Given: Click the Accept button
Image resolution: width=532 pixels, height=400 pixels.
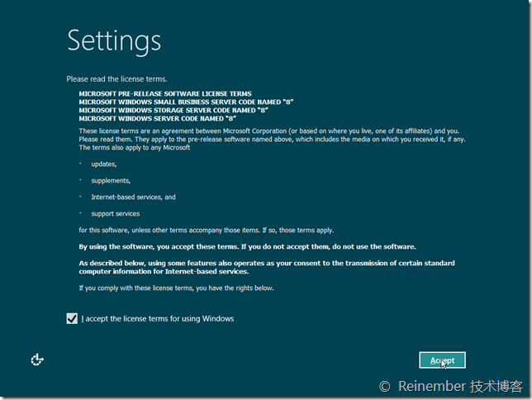Looking at the screenshot, I should [x=442, y=360].
